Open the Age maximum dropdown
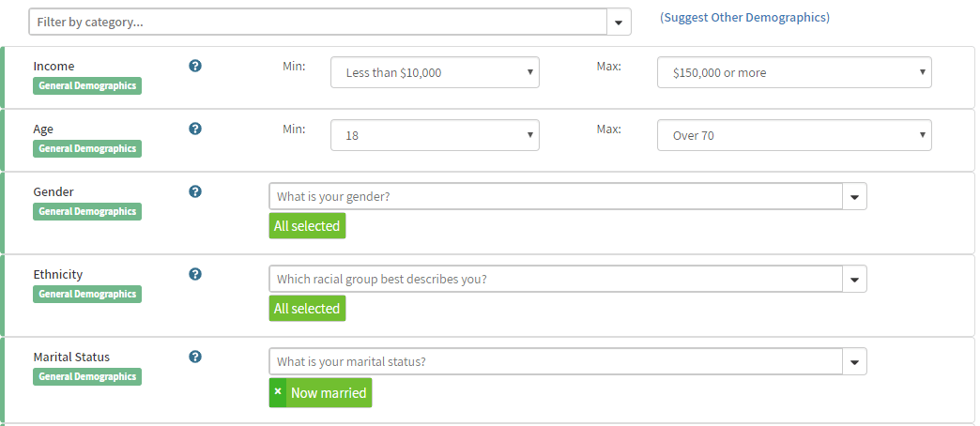The image size is (980, 426). (794, 135)
